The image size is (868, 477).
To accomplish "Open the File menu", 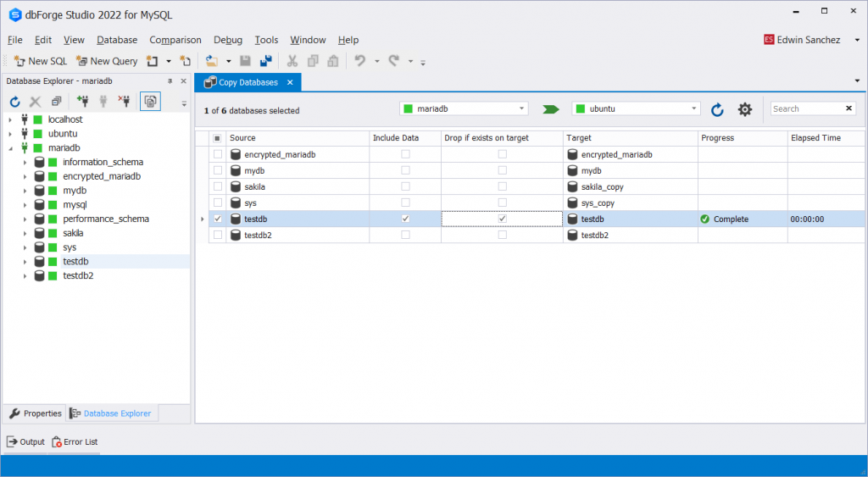I will click(15, 40).
